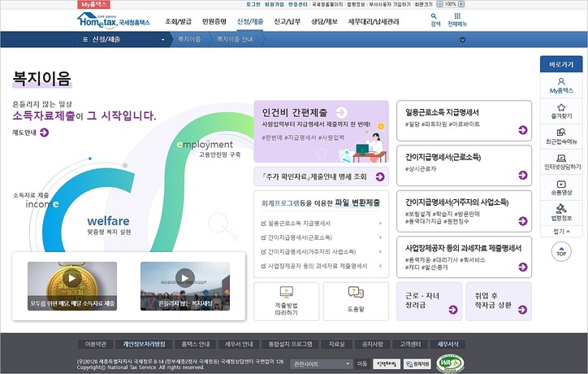588x374 pixels.
Task: Open 세무서식 footer link
Action: click(x=447, y=344)
